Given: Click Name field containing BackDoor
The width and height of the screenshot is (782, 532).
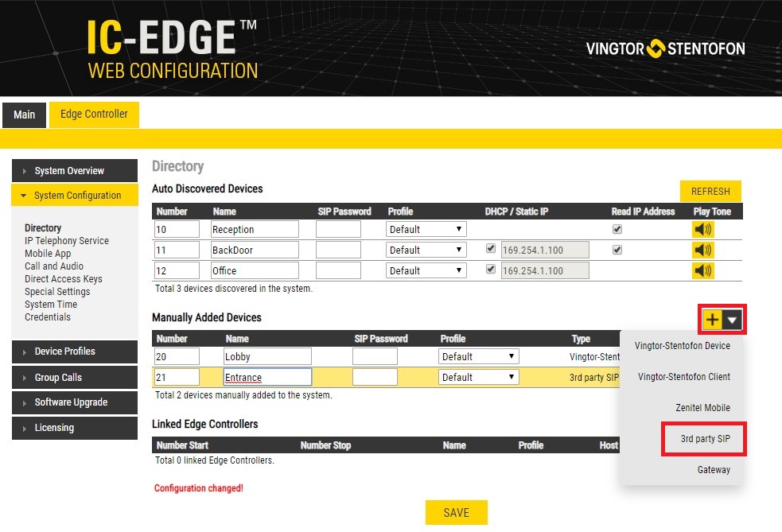Looking at the screenshot, I should click(x=255, y=250).
